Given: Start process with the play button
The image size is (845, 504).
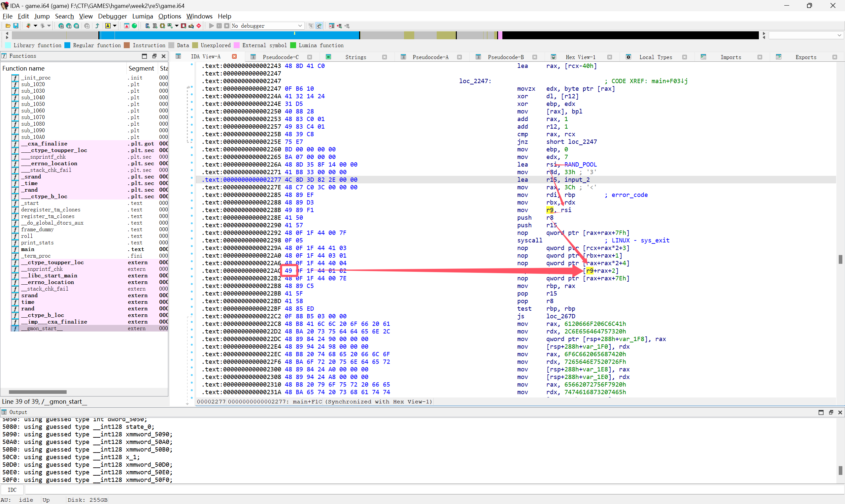Looking at the screenshot, I should [x=211, y=26].
